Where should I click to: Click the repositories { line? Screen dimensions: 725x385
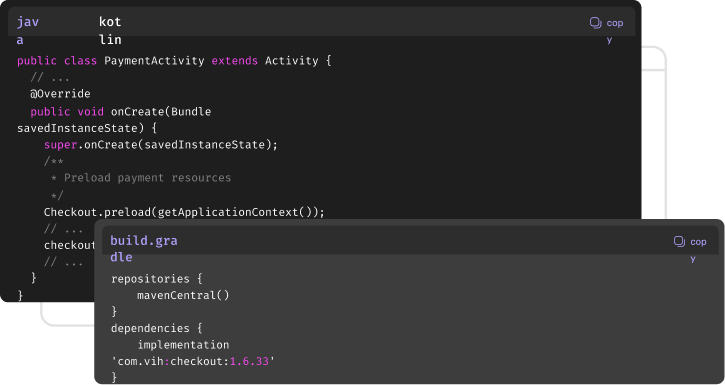(156, 279)
